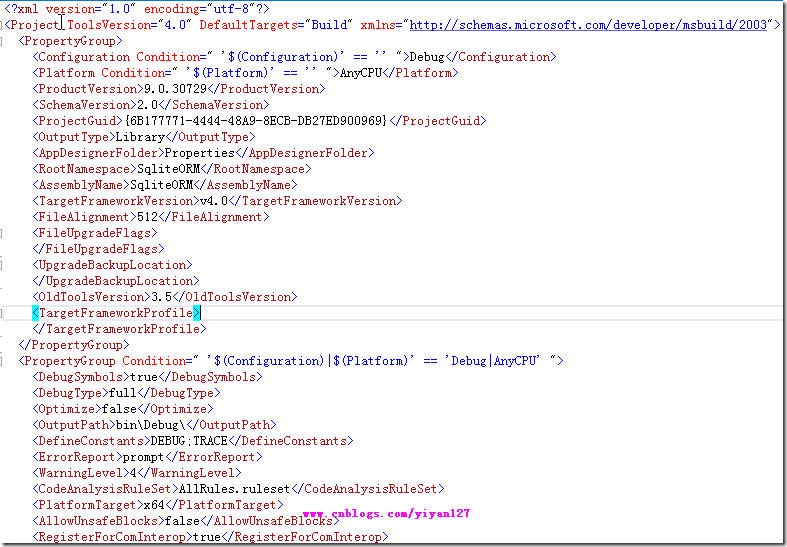The image size is (787, 547).
Task: Click the RegisterForComInterop value true
Action: click(207, 537)
